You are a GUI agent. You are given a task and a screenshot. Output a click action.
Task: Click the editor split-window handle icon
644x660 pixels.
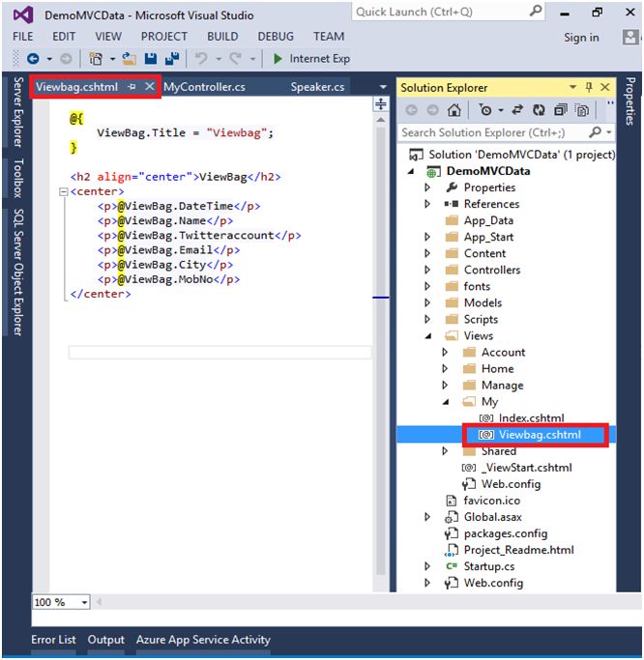[381, 103]
